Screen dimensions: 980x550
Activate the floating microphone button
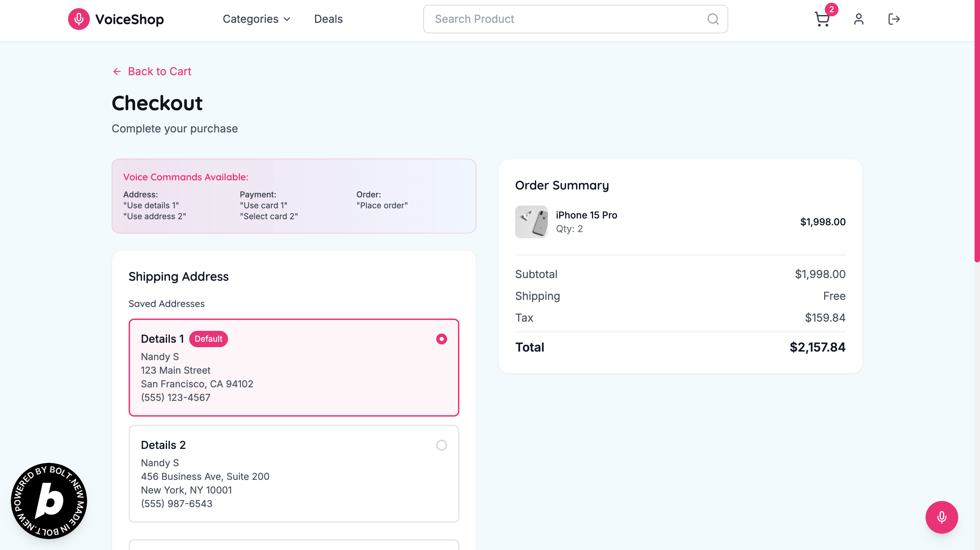(x=942, y=517)
